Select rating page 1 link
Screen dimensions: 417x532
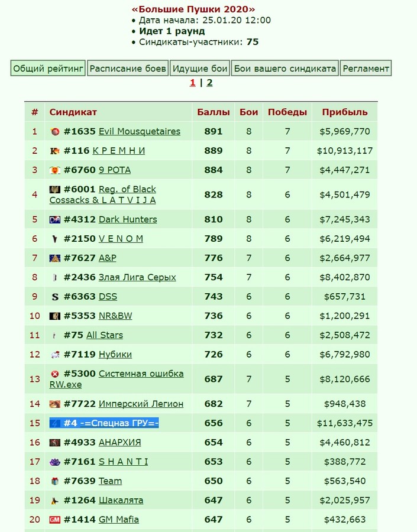click(x=193, y=82)
